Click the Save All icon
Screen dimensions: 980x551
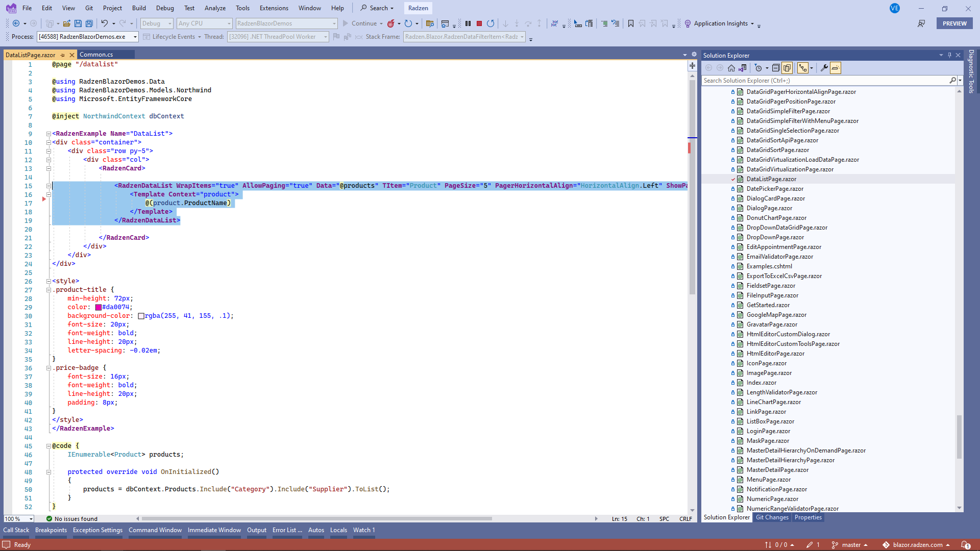(89, 23)
